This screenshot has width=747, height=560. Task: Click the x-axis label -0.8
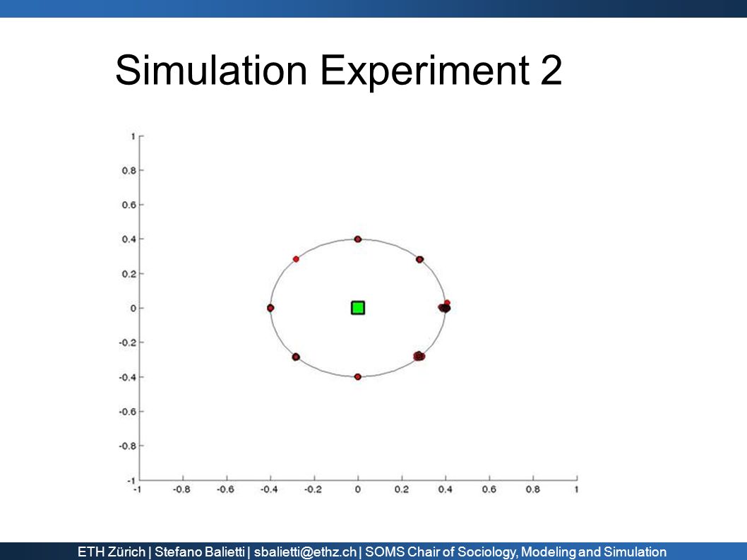point(181,489)
